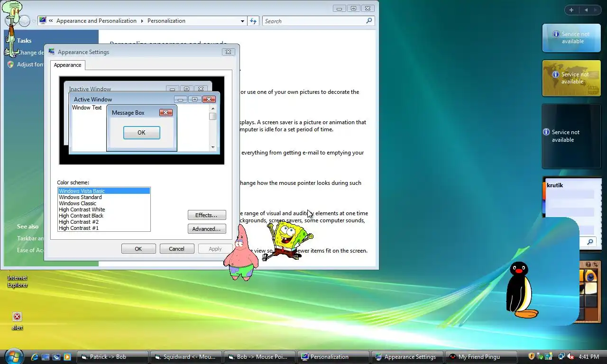Image resolution: width=607 pixels, height=364 pixels.
Task: Click the Effects... button
Action: point(207,215)
